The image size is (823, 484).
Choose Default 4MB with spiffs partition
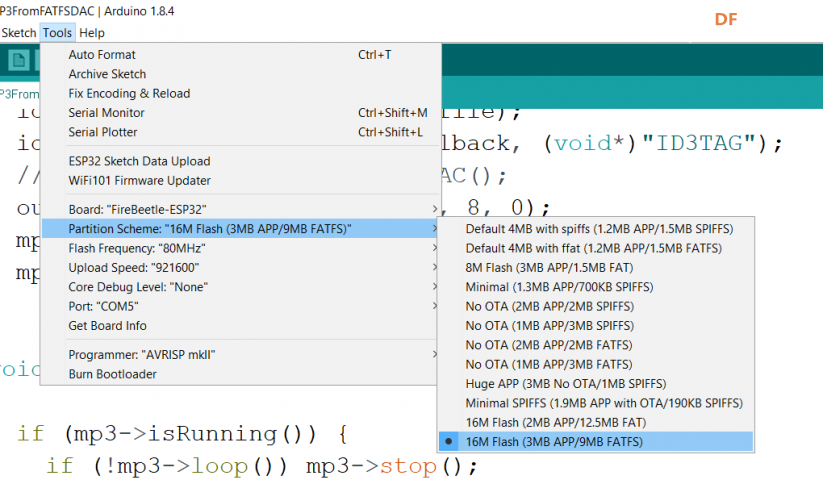tap(596, 229)
